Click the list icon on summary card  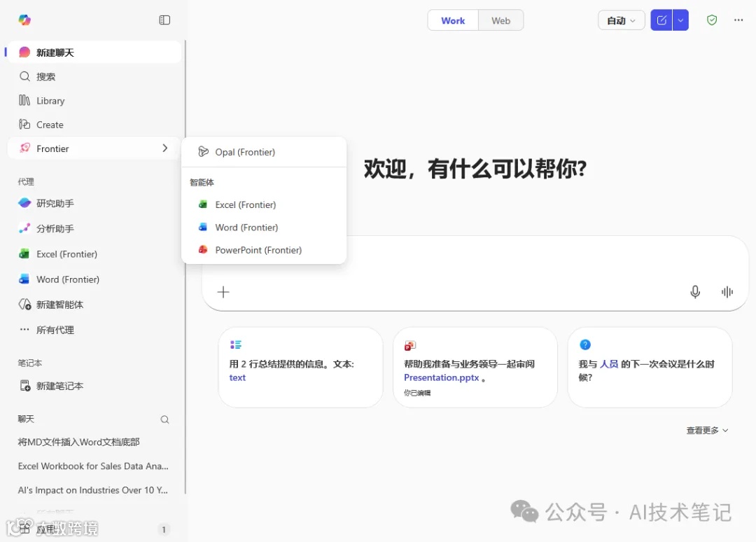tap(236, 345)
